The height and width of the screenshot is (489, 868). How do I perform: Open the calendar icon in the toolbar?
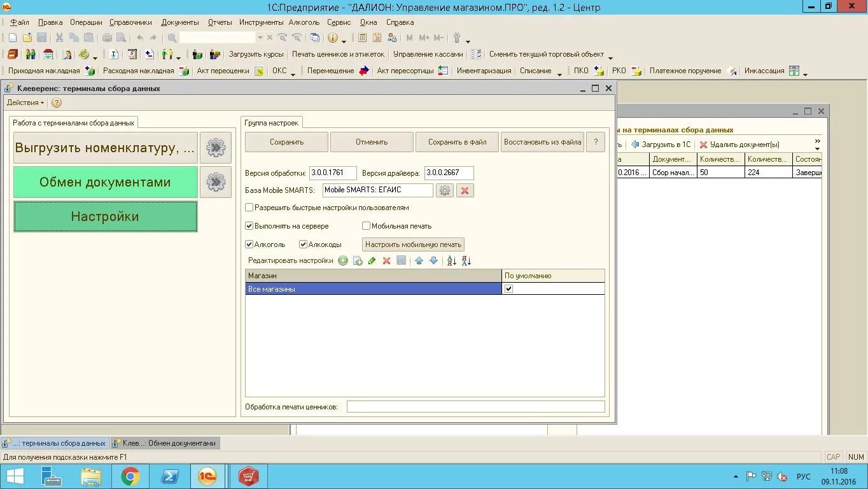tap(377, 38)
